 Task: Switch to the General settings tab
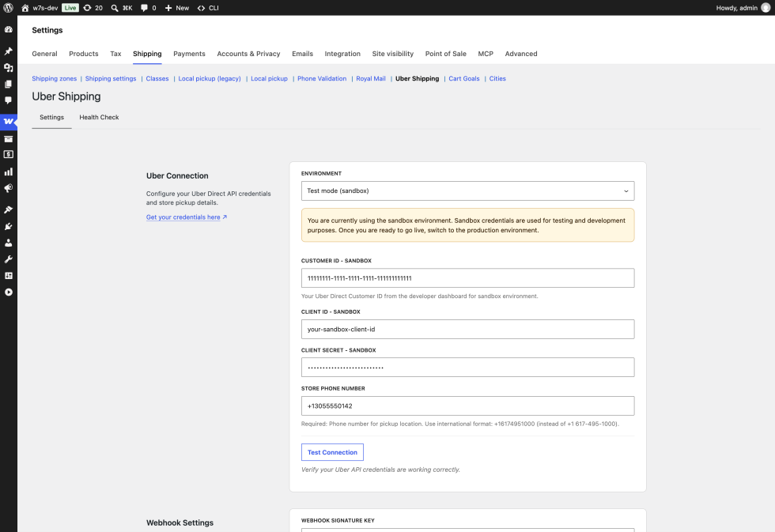(x=44, y=54)
